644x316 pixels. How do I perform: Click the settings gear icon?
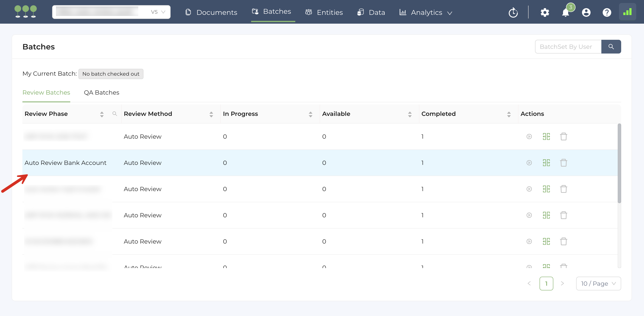(x=545, y=12)
